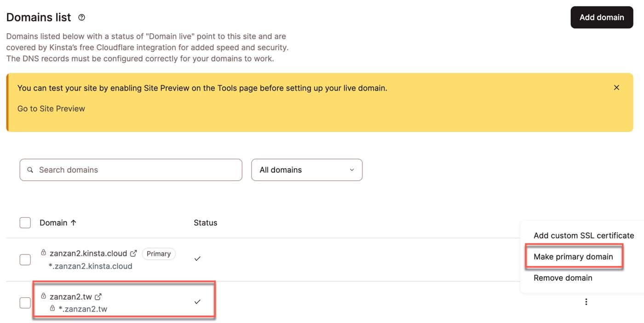Check the zanzan2.tw row checkbox
The height and width of the screenshot is (323, 644).
[x=25, y=303]
